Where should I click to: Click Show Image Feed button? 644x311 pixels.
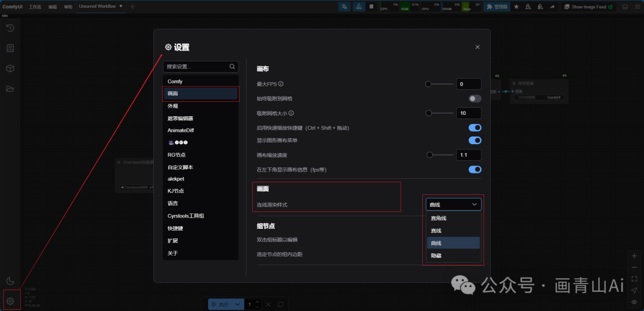pyautogui.click(x=589, y=7)
